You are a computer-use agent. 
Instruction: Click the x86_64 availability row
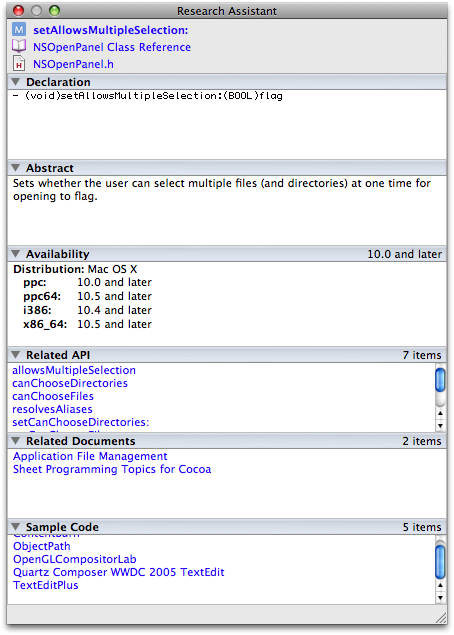[x=87, y=324]
